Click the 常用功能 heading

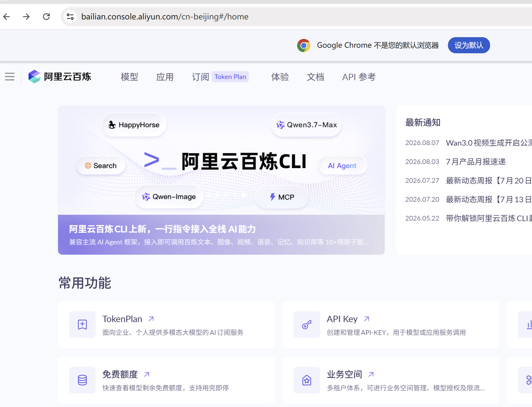pos(85,283)
